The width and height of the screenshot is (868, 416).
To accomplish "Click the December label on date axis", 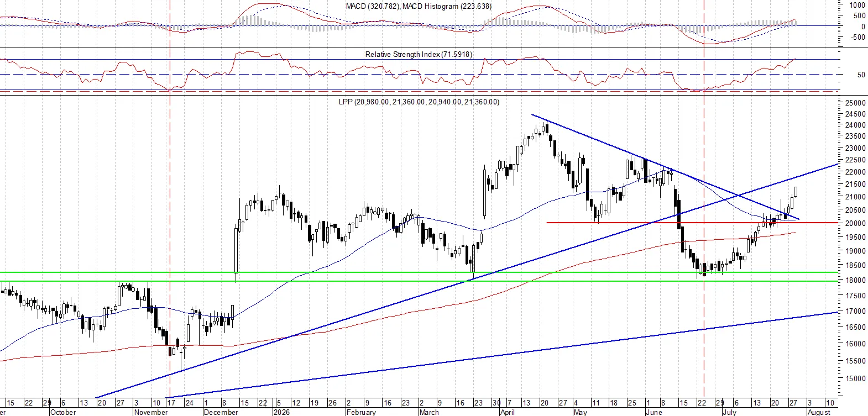I will coord(221,412).
